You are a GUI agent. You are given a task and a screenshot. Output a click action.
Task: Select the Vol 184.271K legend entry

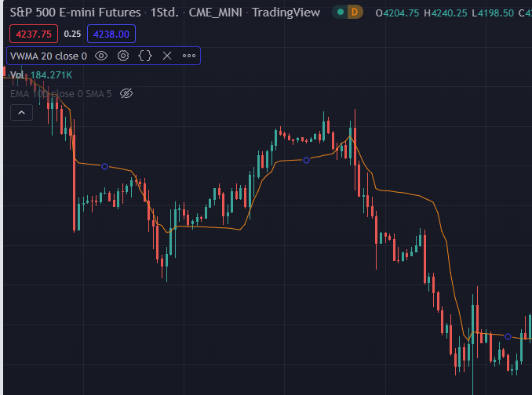pos(41,75)
